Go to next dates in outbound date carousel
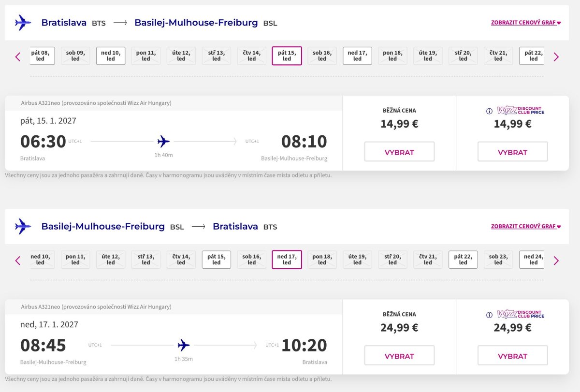Viewport: 580px width, 392px height. point(556,57)
